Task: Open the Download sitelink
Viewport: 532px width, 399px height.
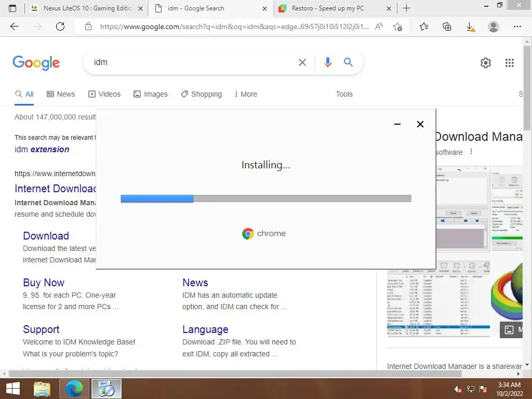Action: (x=46, y=236)
